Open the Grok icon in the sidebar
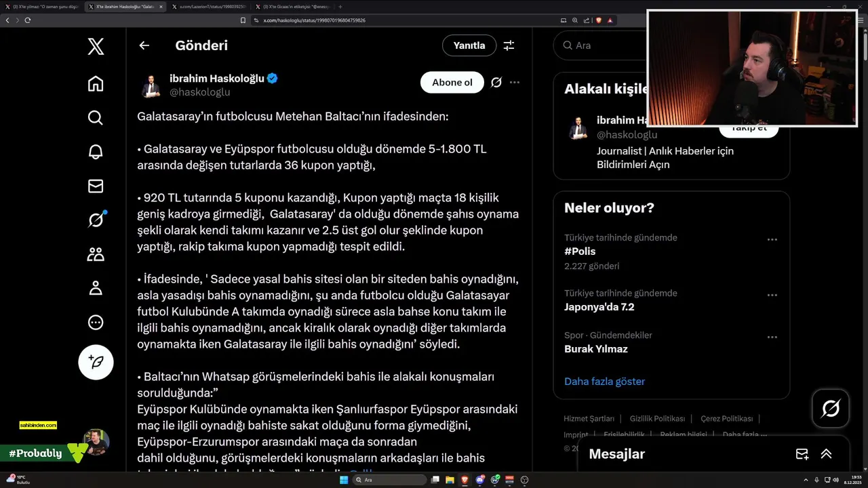This screenshot has width=868, height=488. point(96,220)
